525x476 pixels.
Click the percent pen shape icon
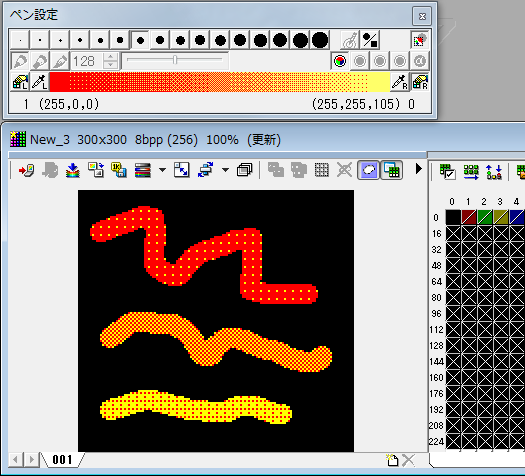point(370,40)
